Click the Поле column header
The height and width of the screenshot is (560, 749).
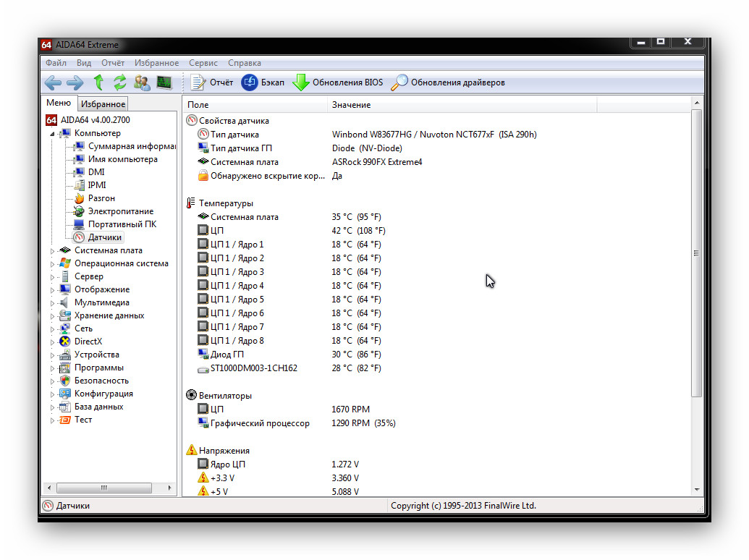click(x=255, y=105)
